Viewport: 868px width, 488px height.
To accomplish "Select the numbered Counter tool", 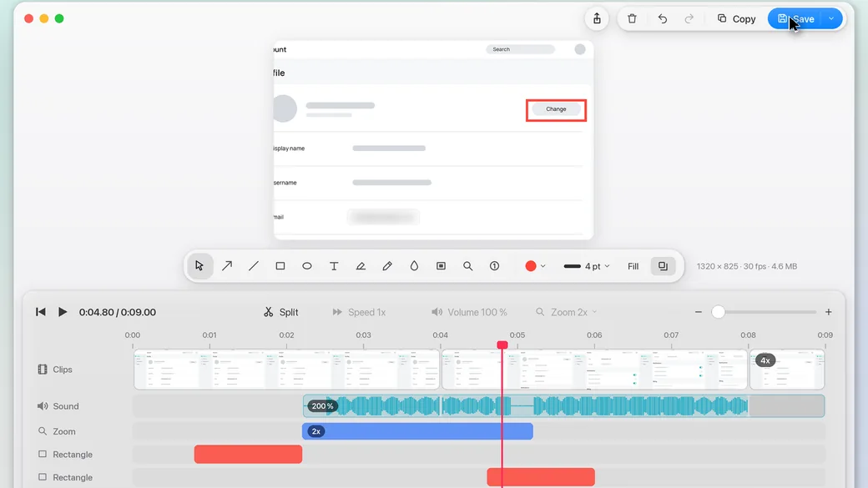I will click(x=494, y=266).
